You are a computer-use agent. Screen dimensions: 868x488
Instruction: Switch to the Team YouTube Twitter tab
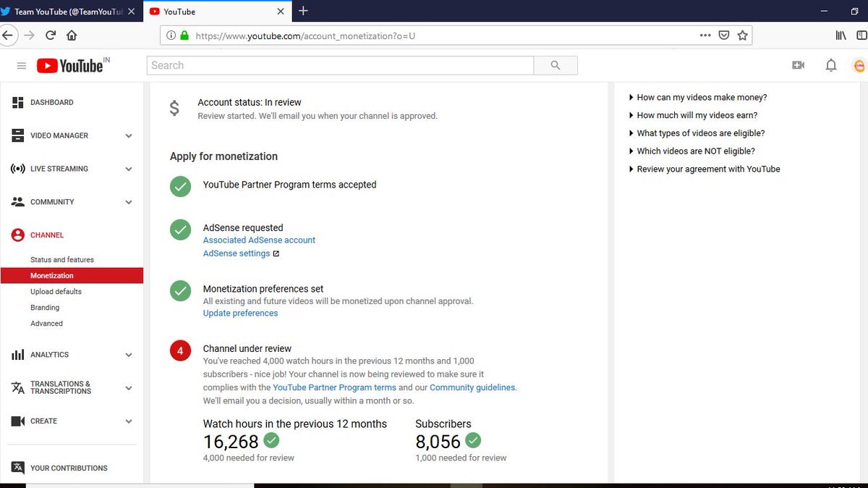tap(67, 12)
